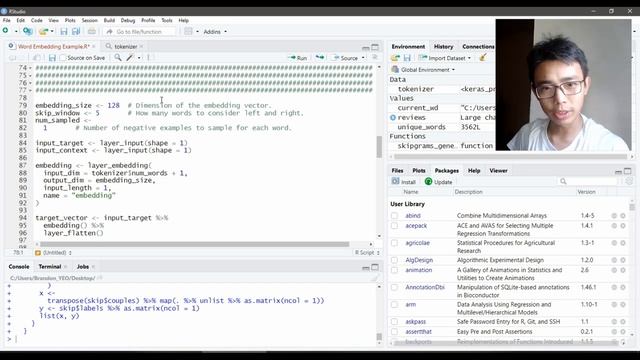Check the acepack package checkbox

(x=394, y=226)
